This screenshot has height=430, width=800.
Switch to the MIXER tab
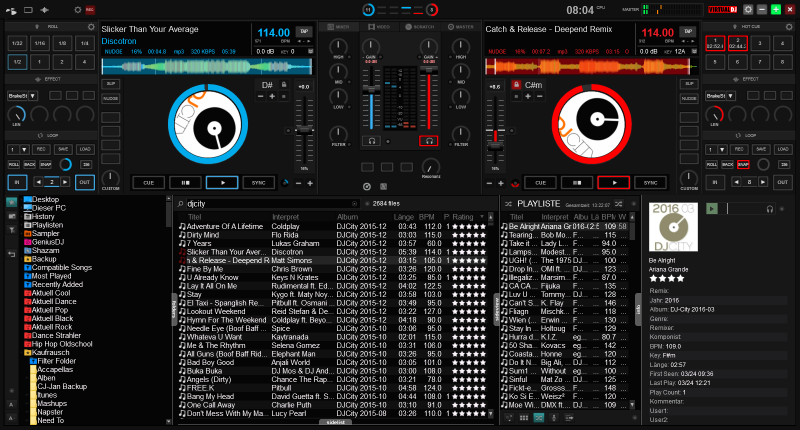pyautogui.click(x=339, y=27)
